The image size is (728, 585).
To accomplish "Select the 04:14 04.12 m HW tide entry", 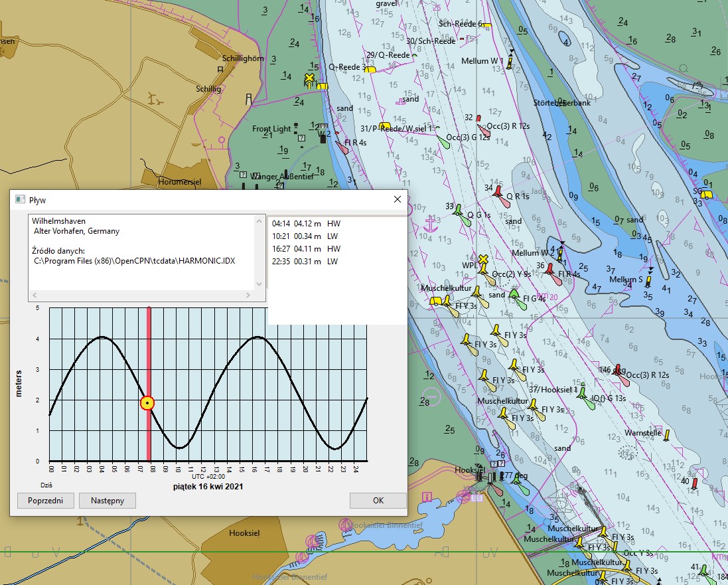I will pyautogui.click(x=307, y=224).
